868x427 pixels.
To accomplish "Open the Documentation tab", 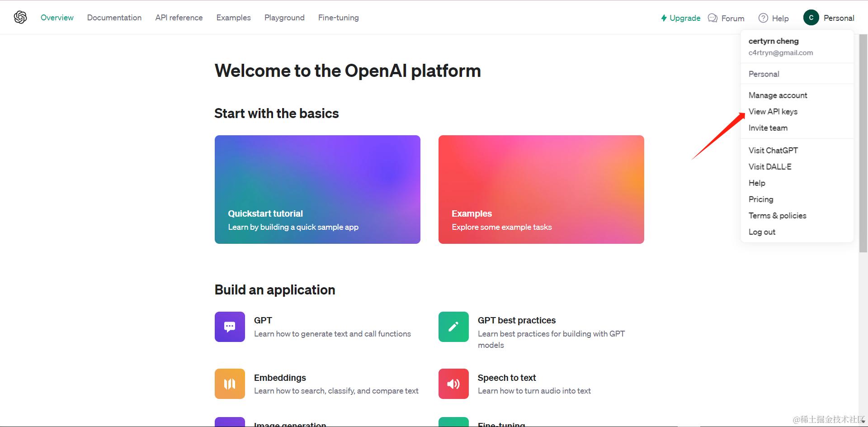I will point(114,18).
